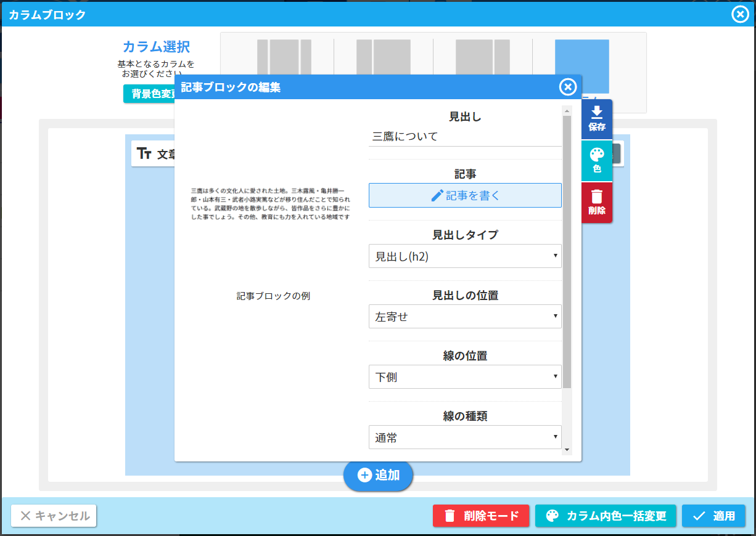Close the 記事ブロックの編集 dialog
Image resolution: width=756 pixels, height=536 pixels.
coord(567,87)
